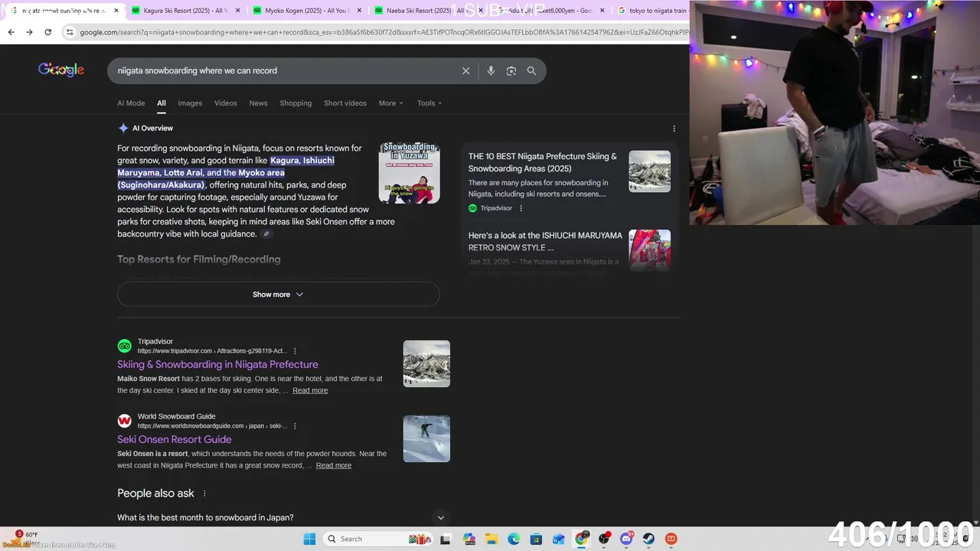Clear the search query with X
Image resolution: width=980 pixels, height=551 pixels.
tap(465, 70)
